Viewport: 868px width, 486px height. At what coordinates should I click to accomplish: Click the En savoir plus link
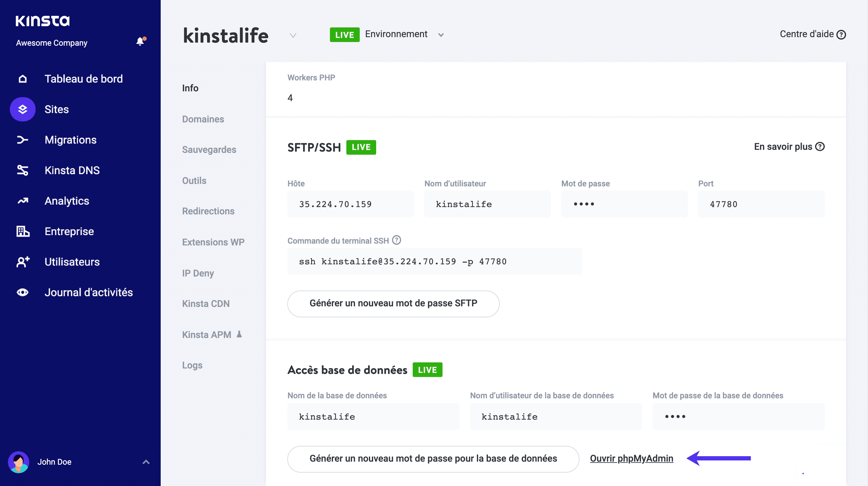tap(783, 146)
